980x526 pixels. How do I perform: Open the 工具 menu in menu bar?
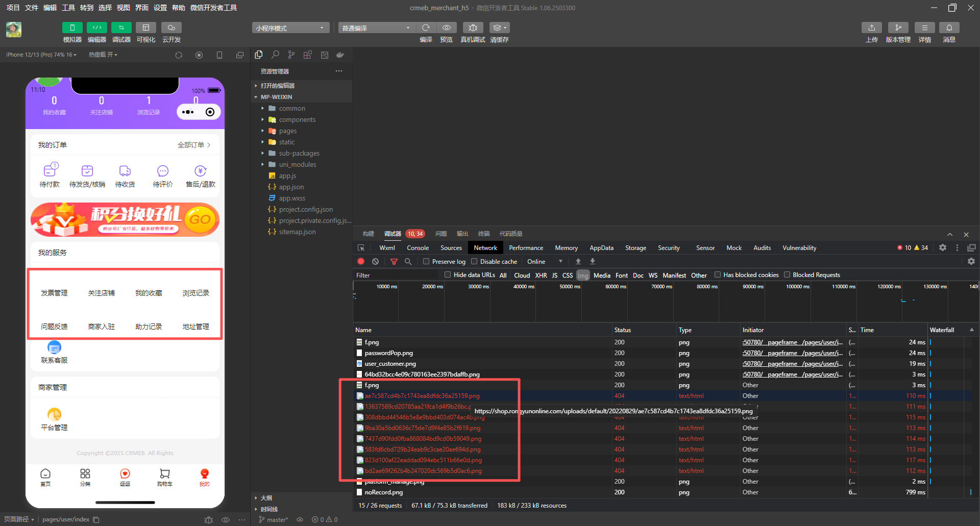coord(68,8)
